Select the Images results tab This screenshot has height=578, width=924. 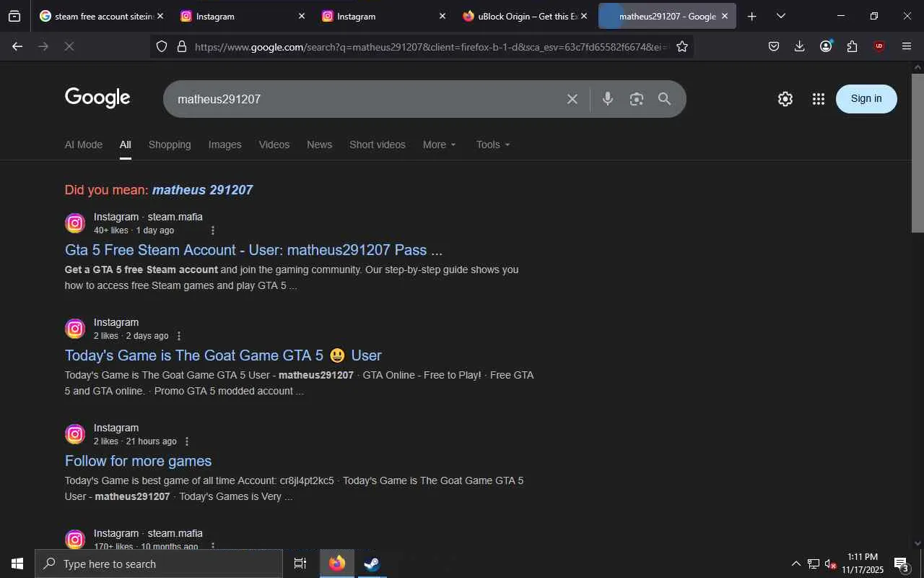225,144
